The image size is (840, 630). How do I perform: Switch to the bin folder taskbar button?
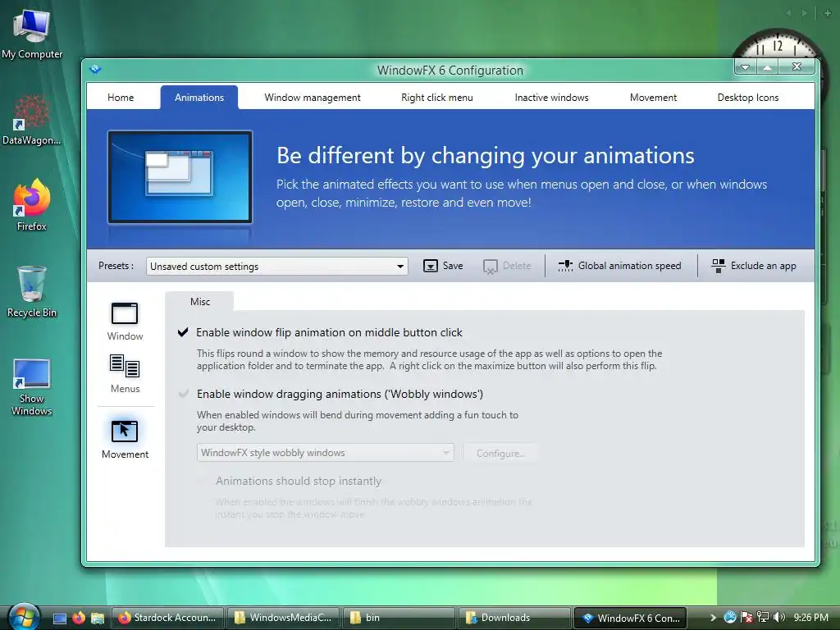[399, 618]
